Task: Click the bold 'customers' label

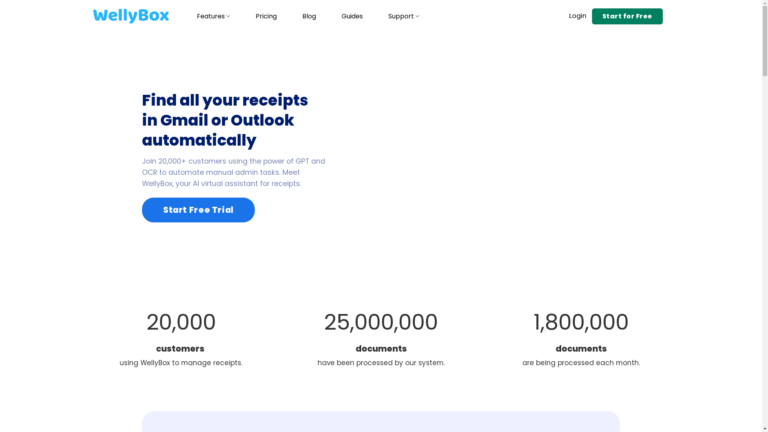Action: [x=180, y=348]
